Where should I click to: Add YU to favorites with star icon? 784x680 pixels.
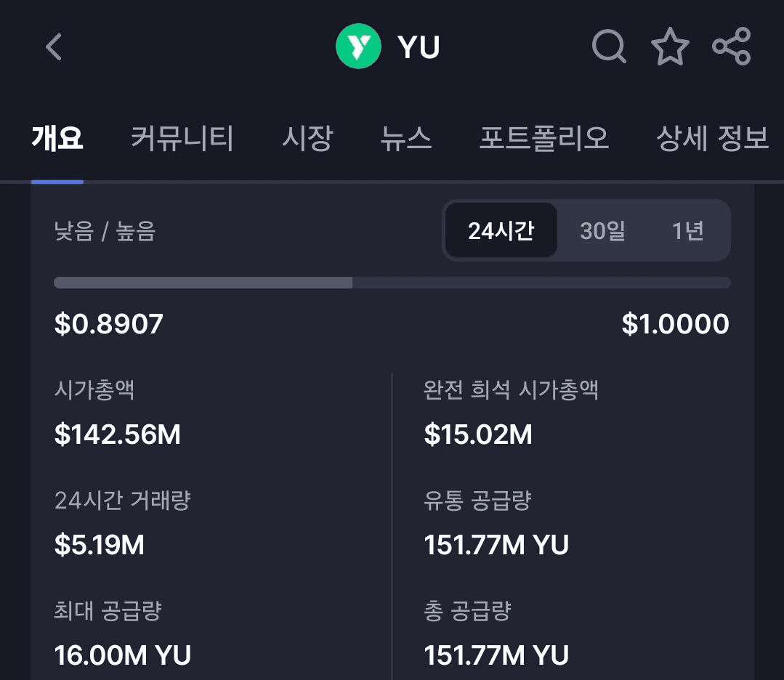[670, 46]
